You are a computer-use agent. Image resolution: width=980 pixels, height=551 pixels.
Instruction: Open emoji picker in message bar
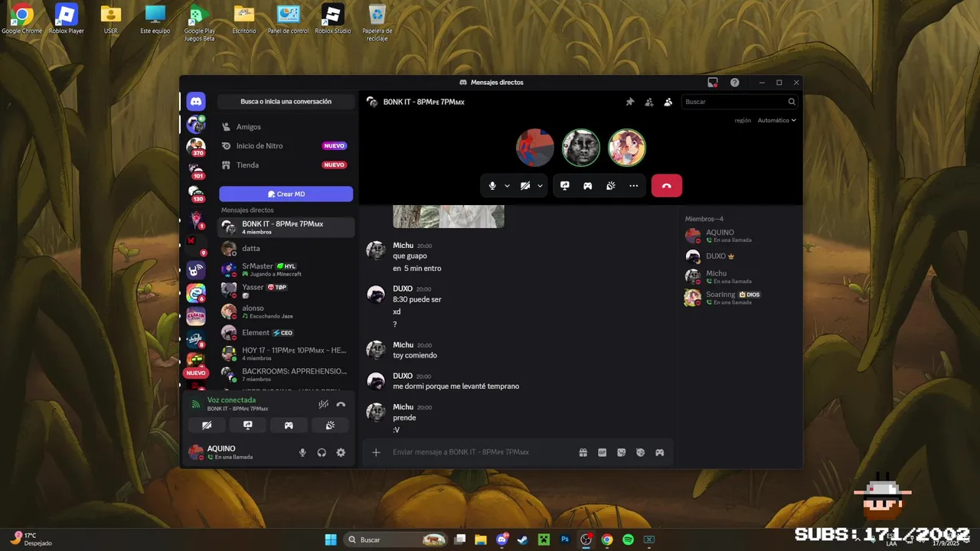[641, 452]
